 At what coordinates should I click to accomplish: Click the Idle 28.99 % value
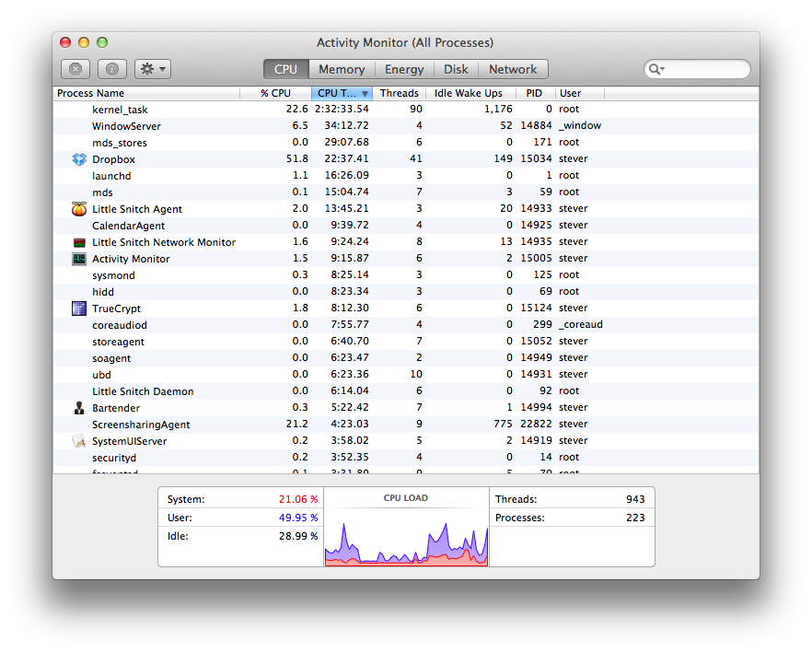[298, 536]
